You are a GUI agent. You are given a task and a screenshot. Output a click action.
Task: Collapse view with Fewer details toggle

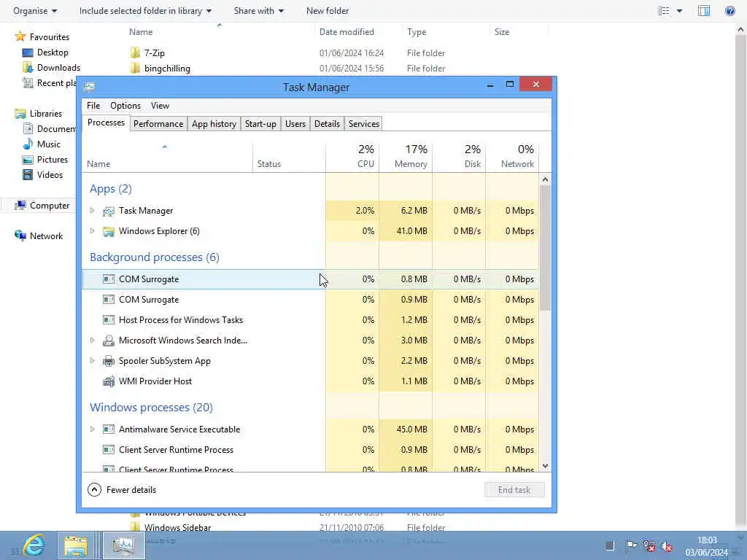click(122, 489)
